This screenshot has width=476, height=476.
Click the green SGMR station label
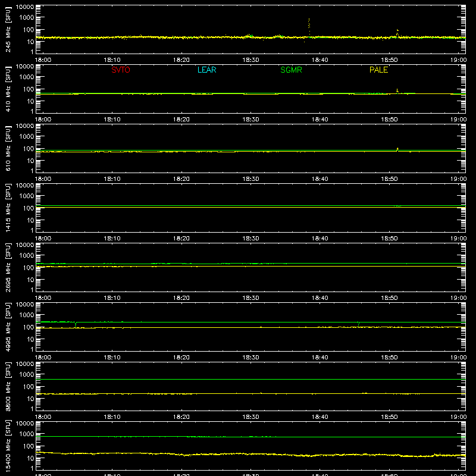(291, 70)
